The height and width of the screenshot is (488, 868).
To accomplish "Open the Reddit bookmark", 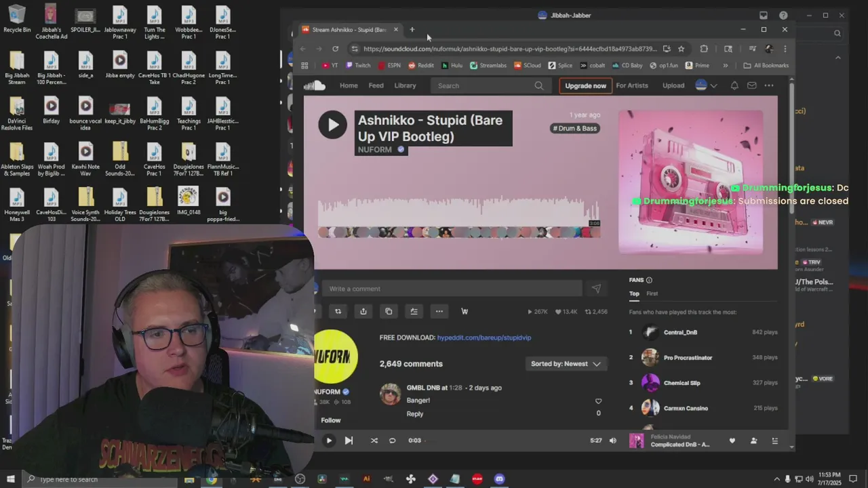I will (421, 66).
